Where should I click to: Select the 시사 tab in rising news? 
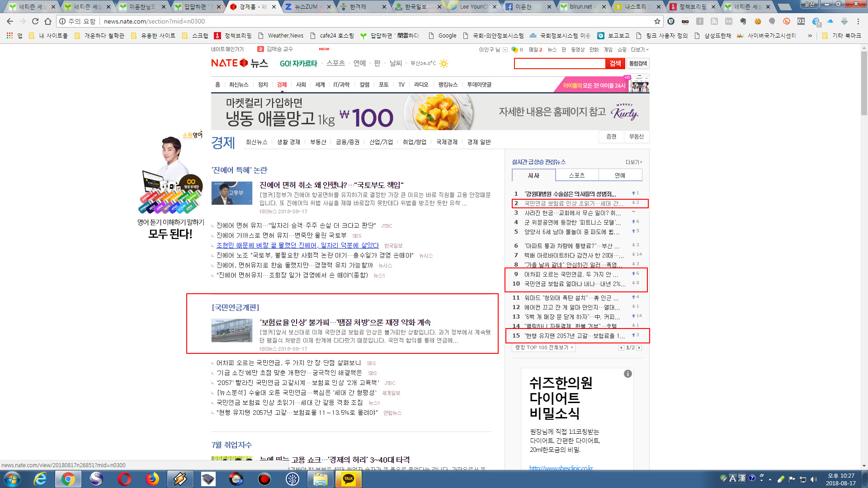coord(533,175)
